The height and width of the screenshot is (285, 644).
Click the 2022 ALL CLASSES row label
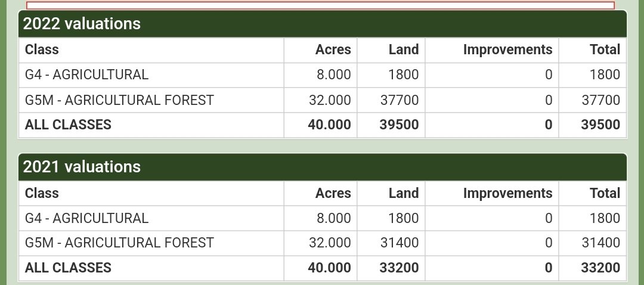[68, 125]
